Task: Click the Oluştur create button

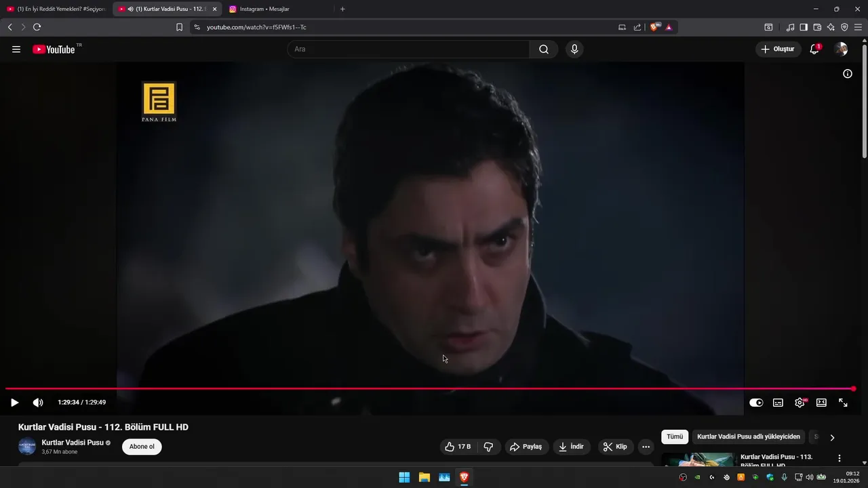Action: 778,49
